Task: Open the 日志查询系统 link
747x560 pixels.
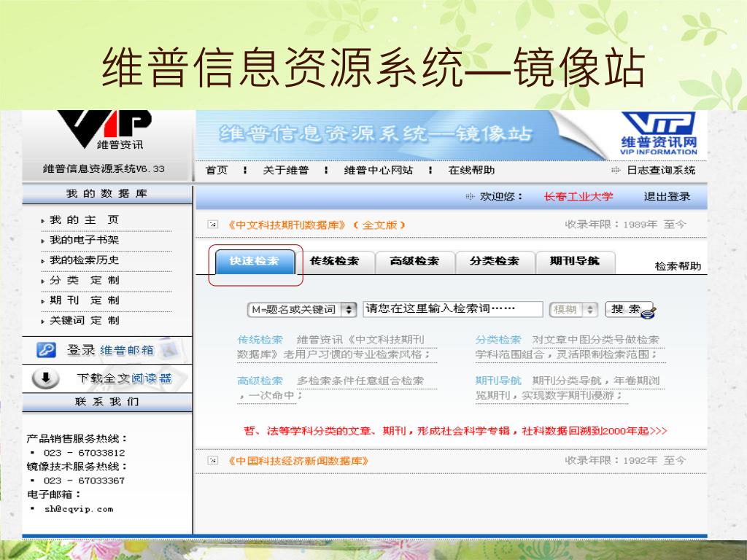Action: 661,171
